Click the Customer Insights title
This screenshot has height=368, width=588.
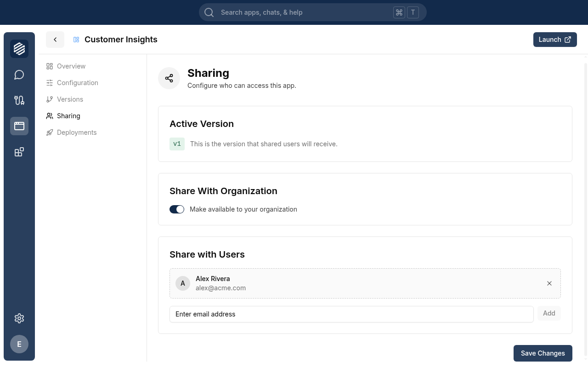[121, 40]
